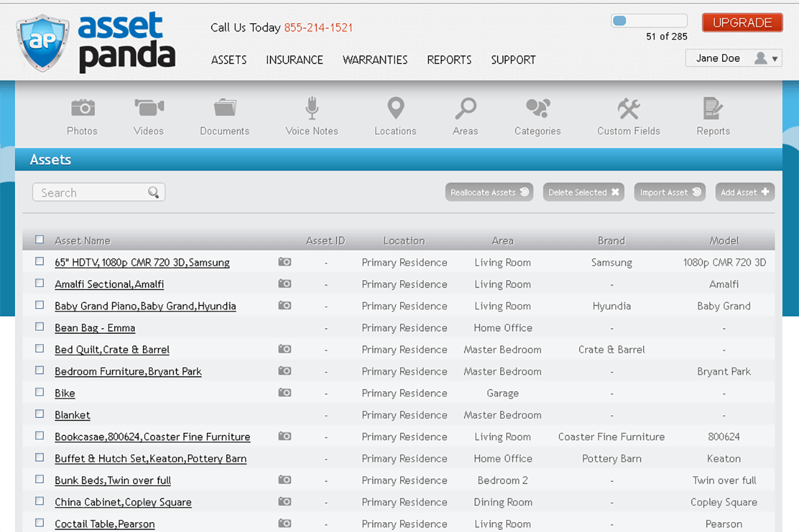Check the Baby Grand Piano row checkbox
The image size is (799, 532).
click(40, 305)
